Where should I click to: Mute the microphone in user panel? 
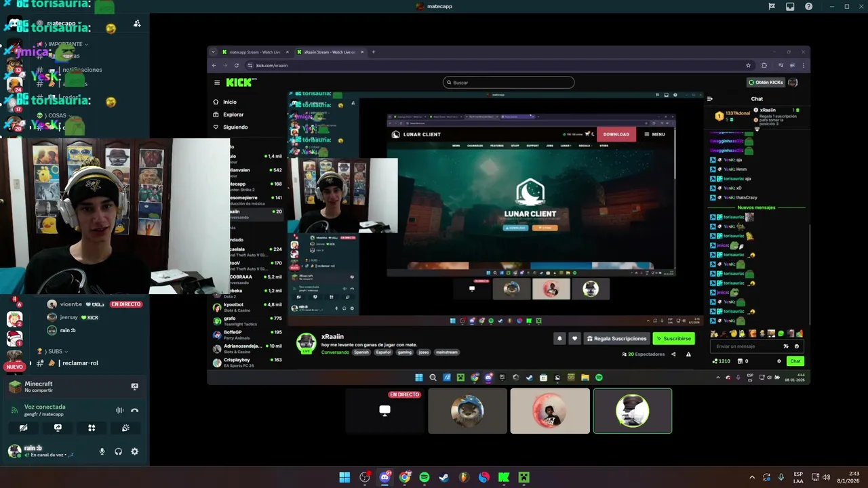pyautogui.click(x=102, y=451)
